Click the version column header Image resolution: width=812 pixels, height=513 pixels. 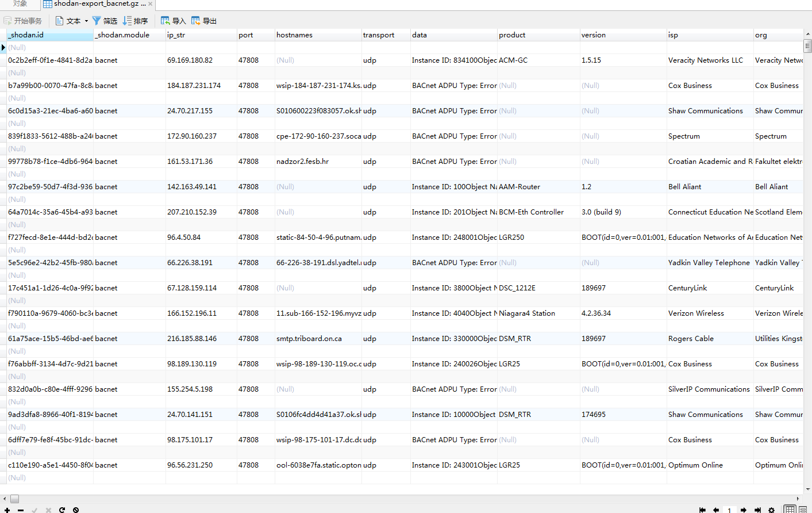point(624,35)
